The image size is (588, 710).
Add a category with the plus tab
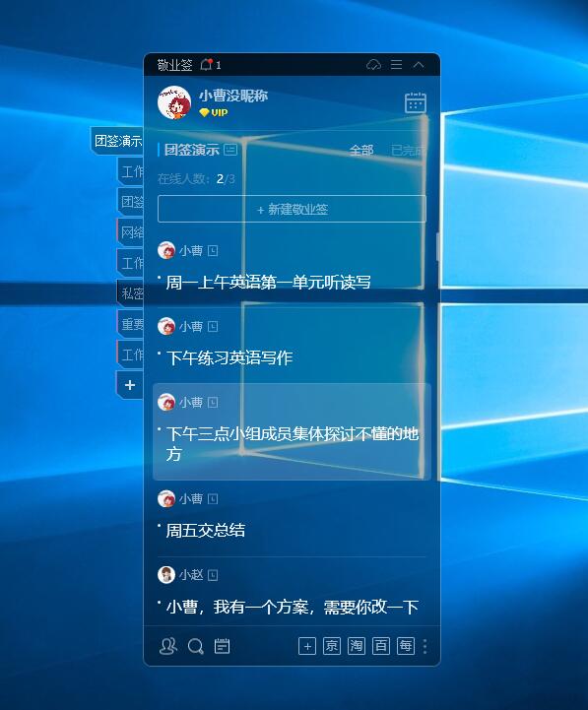coord(130,385)
